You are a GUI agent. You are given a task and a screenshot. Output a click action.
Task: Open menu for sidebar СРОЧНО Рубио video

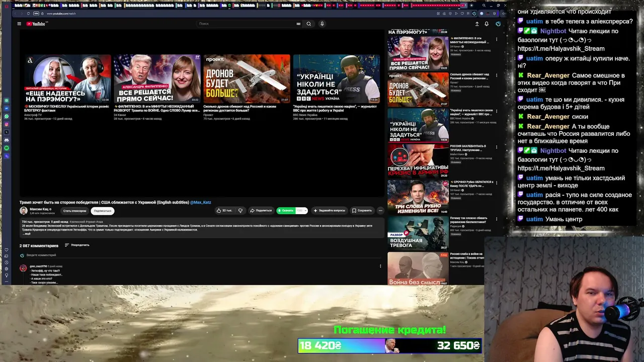pyautogui.click(x=497, y=183)
